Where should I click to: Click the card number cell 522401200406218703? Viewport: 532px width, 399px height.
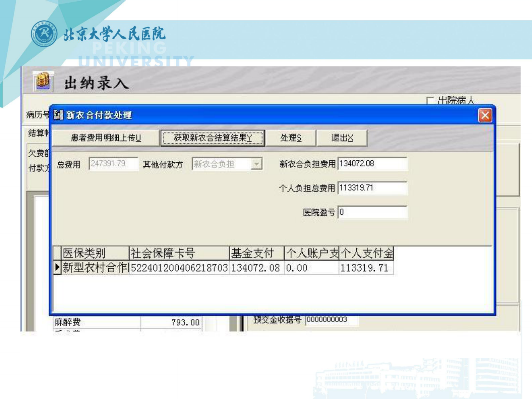coord(179,268)
